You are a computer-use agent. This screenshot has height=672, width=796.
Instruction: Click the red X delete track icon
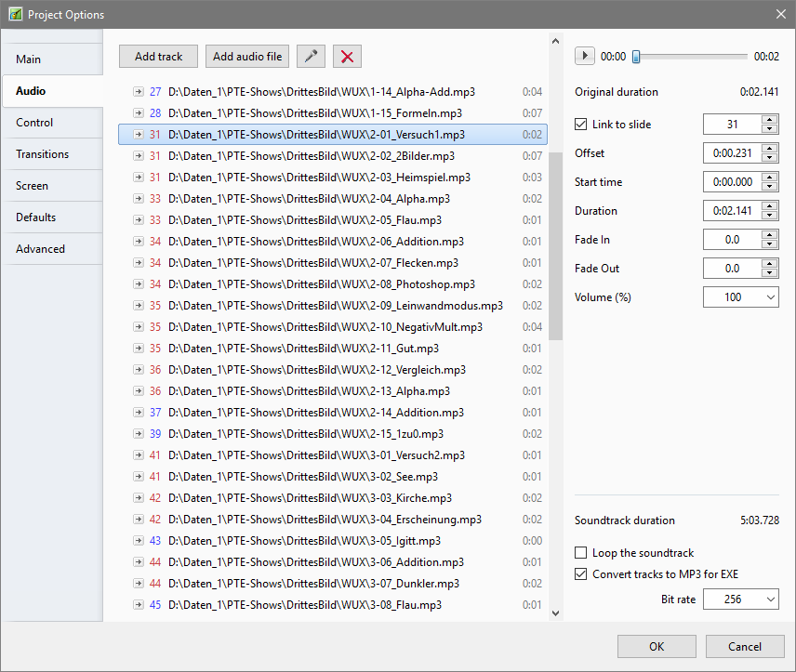pyautogui.click(x=348, y=57)
